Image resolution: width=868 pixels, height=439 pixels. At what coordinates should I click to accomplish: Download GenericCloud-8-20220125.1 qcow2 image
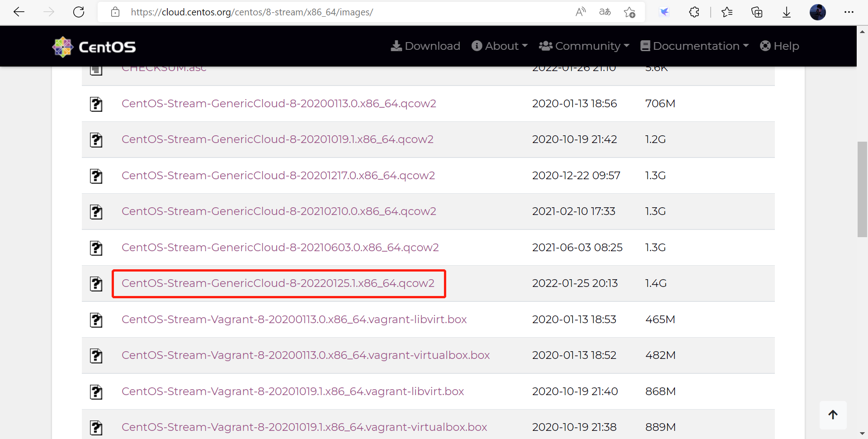[278, 283]
